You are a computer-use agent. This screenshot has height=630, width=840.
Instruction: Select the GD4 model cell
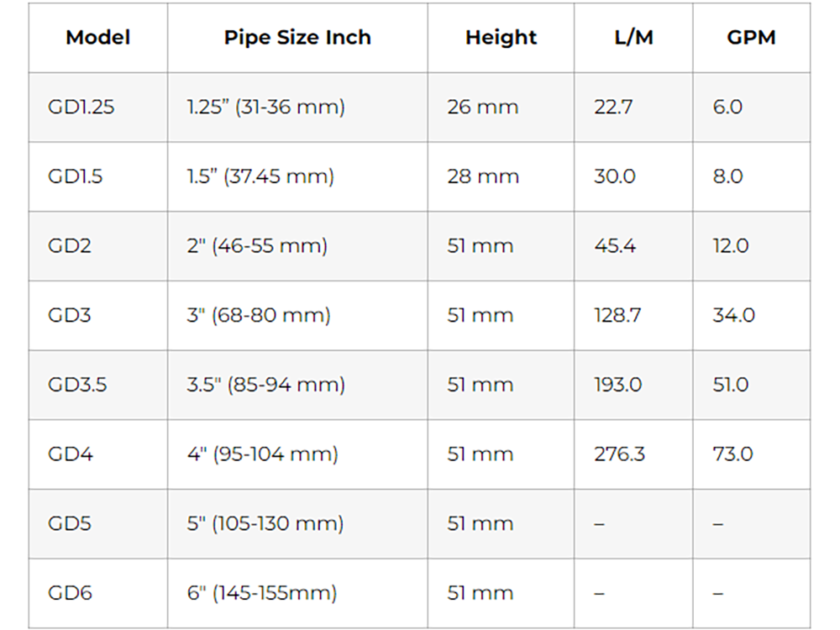(71, 454)
